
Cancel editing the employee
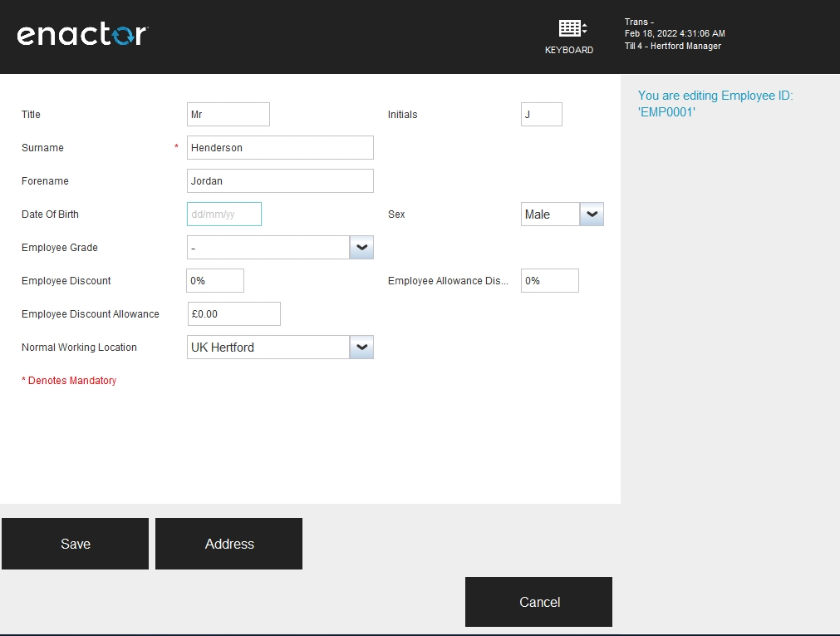pos(538,601)
